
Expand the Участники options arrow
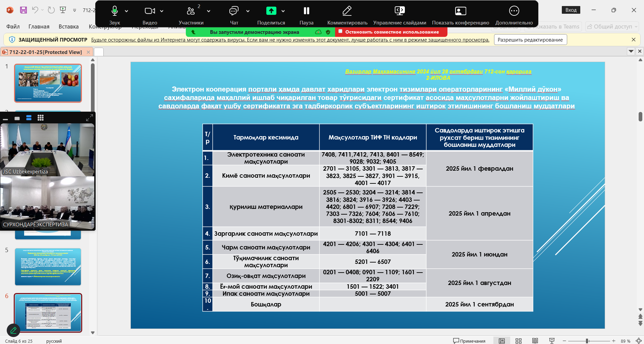tap(209, 11)
